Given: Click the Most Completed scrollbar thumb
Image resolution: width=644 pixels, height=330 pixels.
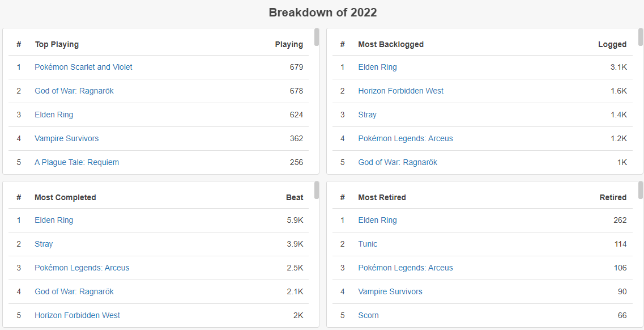Looking at the screenshot, I should point(317,191).
